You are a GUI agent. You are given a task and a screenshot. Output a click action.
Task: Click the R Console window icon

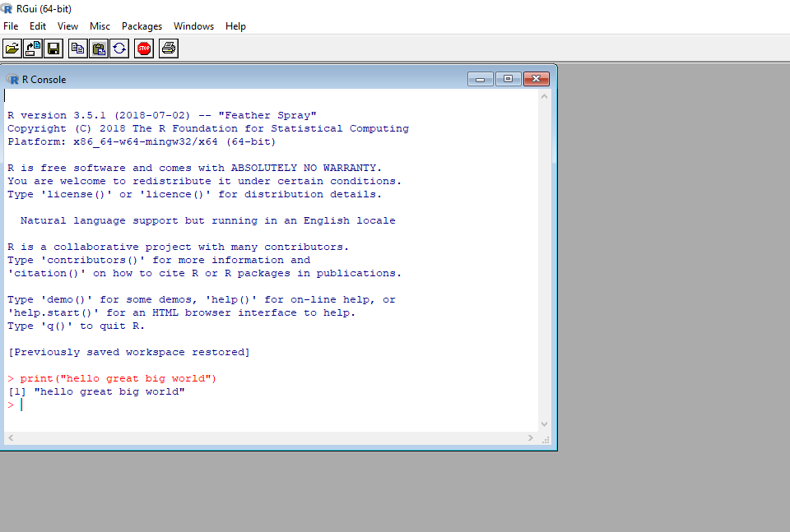(12, 80)
